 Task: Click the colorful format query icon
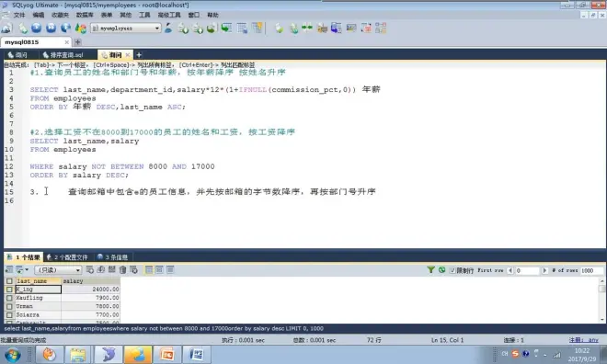click(81, 28)
